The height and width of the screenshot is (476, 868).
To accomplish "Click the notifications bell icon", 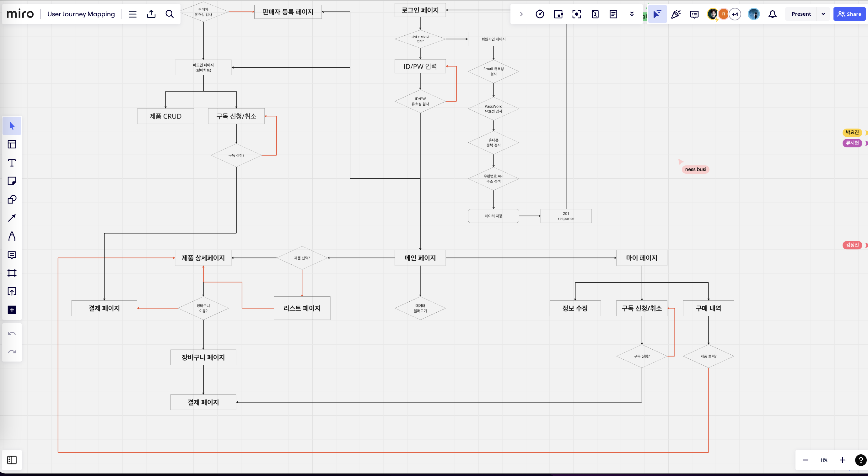I will coord(772,14).
